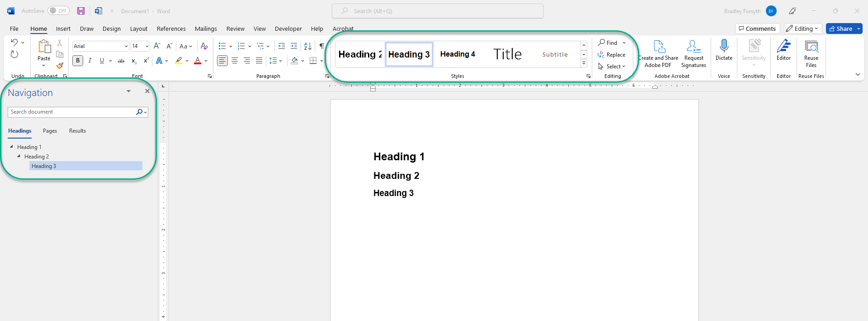Click the Clear All Formatting icon
Screen dimensions: 868x321
[x=204, y=46]
